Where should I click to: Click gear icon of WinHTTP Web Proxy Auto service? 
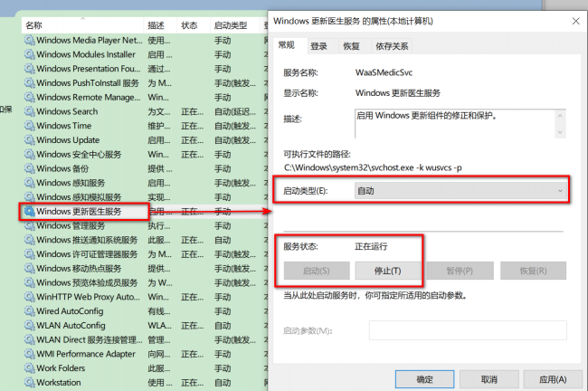[30, 297]
